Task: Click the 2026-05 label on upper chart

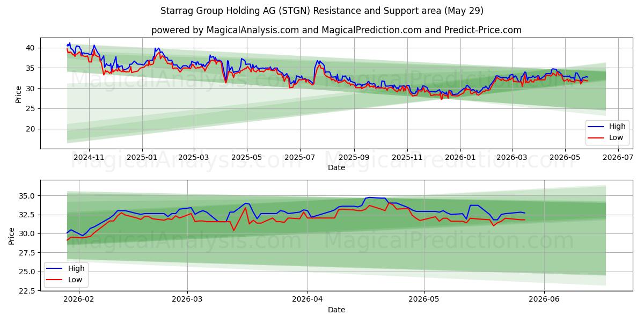Action: coord(565,157)
